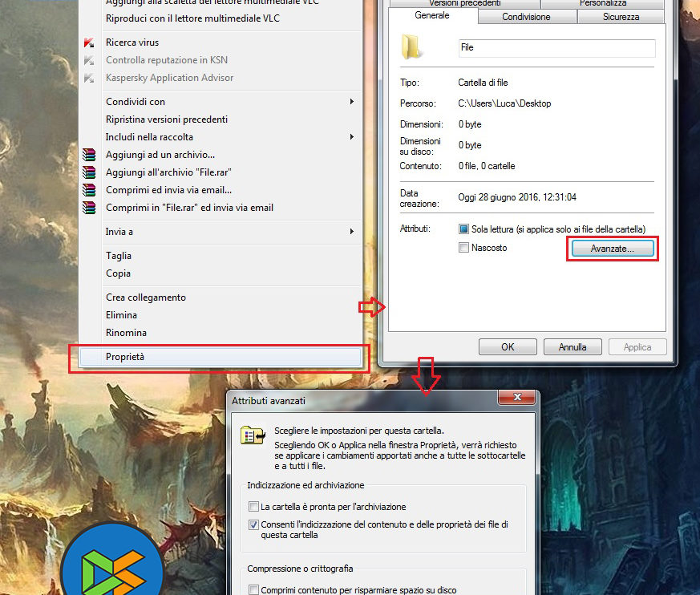Screen dimensions: 700x595
Task: Open the Personalizza tab
Action: [x=603, y=3]
